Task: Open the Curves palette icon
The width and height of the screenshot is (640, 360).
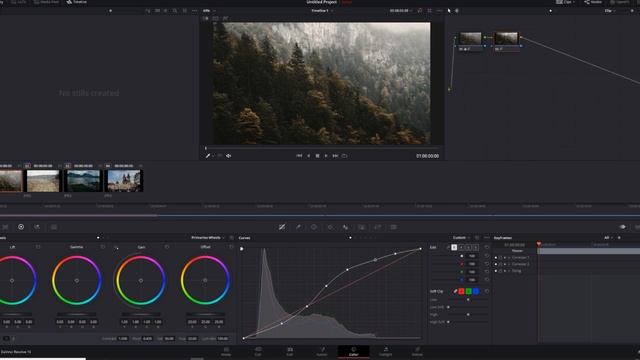Action: pyautogui.click(x=282, y=227)
